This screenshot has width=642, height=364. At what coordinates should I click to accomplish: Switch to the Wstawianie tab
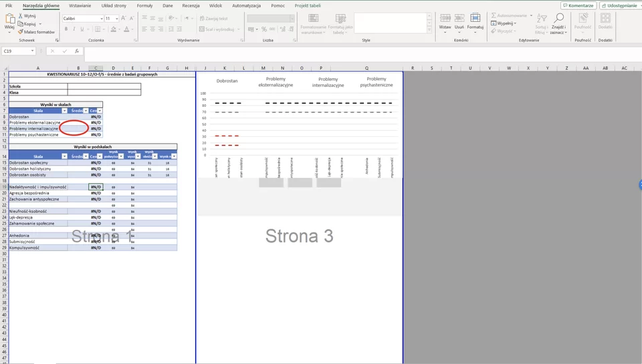pyautogui.click(x=80, y=6)
